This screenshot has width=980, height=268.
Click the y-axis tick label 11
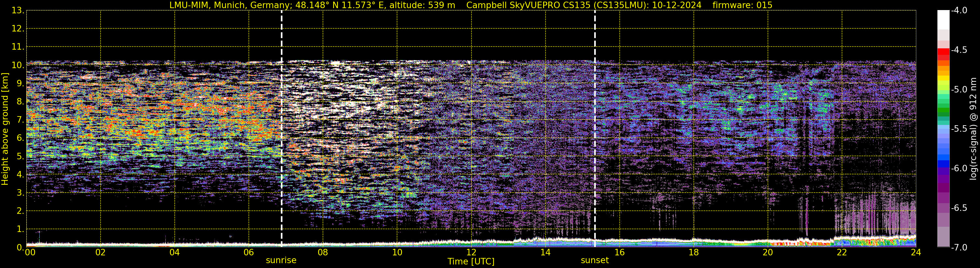(x=17, y=47)
